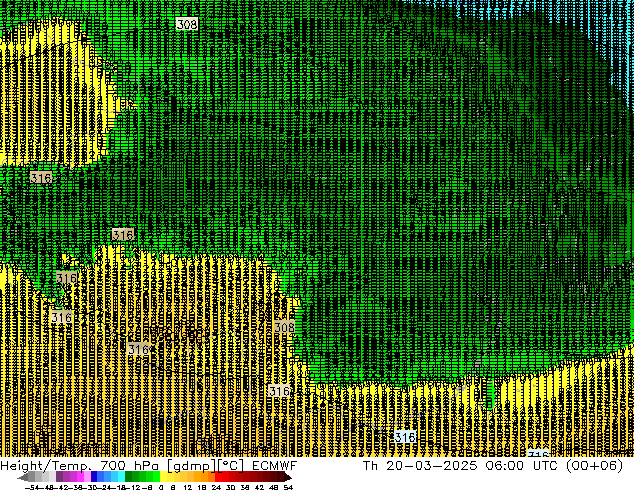Click the 'Height/Temp.' title text
634x490 pixels.
[x=46, y=466]
